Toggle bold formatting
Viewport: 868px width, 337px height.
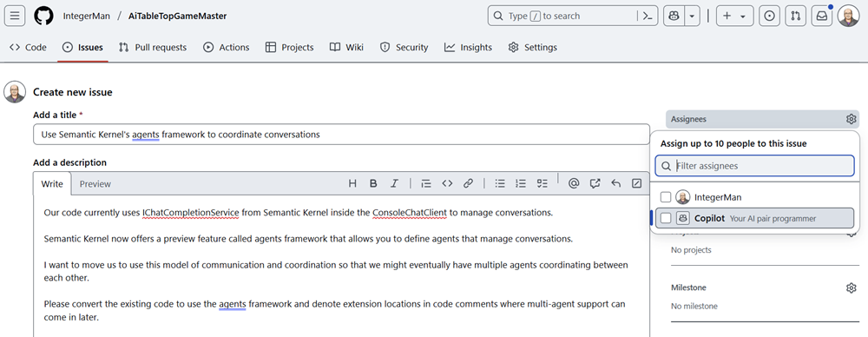[373, 183]
